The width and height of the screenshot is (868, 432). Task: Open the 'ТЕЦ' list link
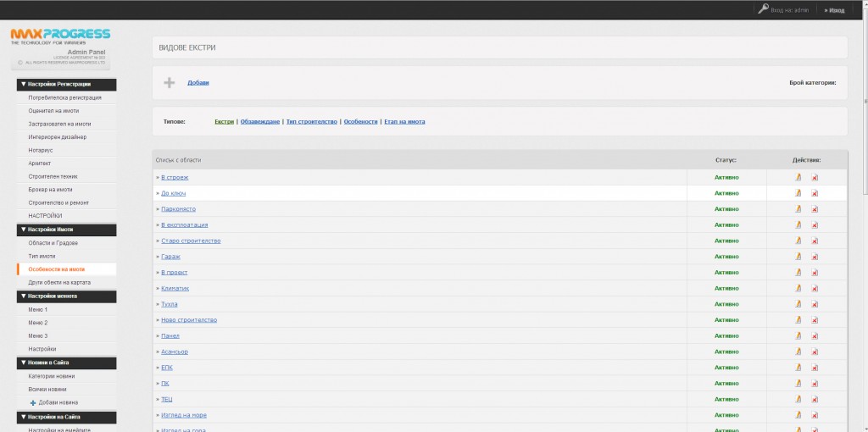coord(167,399)
